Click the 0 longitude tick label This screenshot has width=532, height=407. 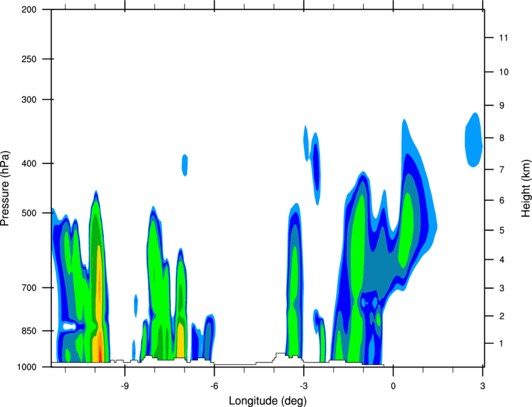[393, 386]
